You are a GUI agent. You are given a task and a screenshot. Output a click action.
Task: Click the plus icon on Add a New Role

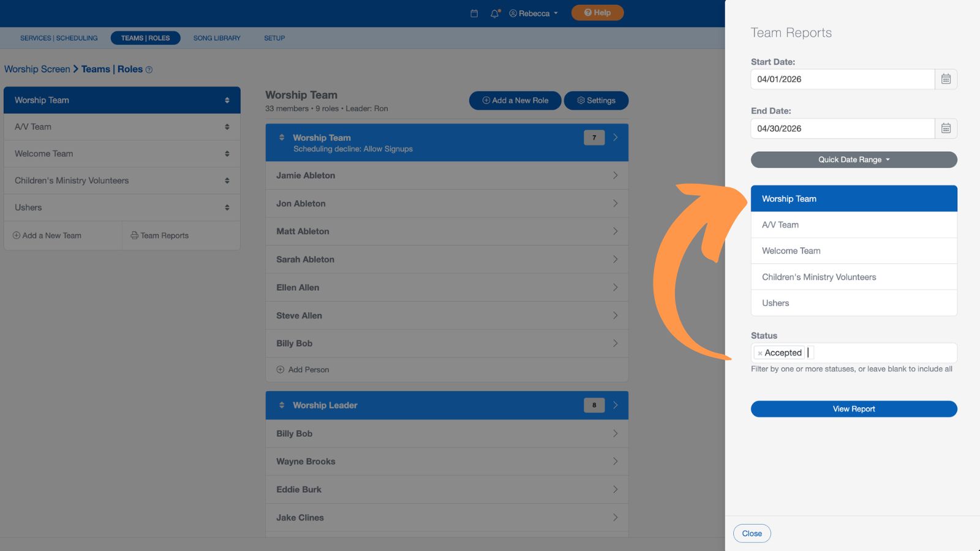click(486, 100)
